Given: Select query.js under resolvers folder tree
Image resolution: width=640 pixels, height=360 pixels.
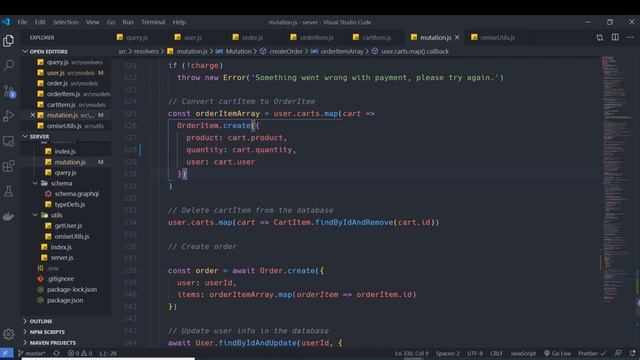Looking at the screenshot, I should coord(65,173).
